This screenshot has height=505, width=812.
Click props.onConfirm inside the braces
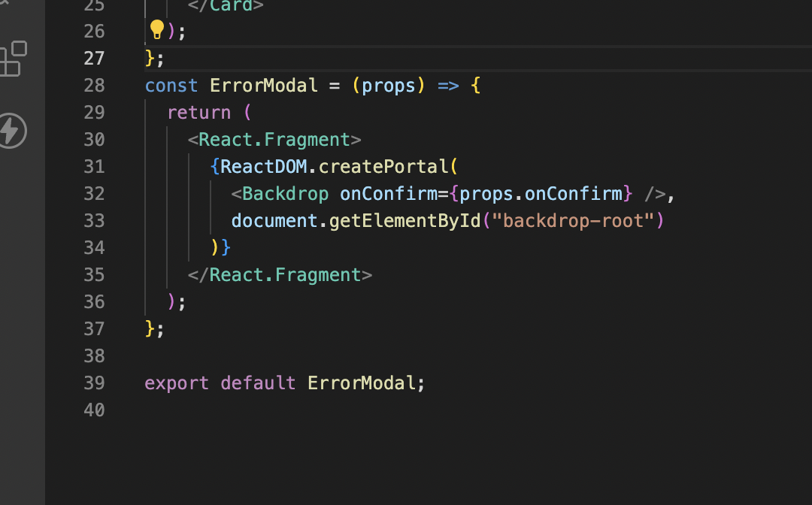pyautogui.click(x=541, y=194)
